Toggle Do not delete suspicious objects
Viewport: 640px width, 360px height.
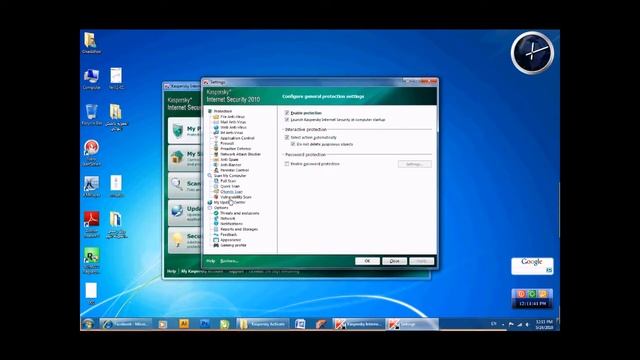pyautogui.click(x=293, y=144)
